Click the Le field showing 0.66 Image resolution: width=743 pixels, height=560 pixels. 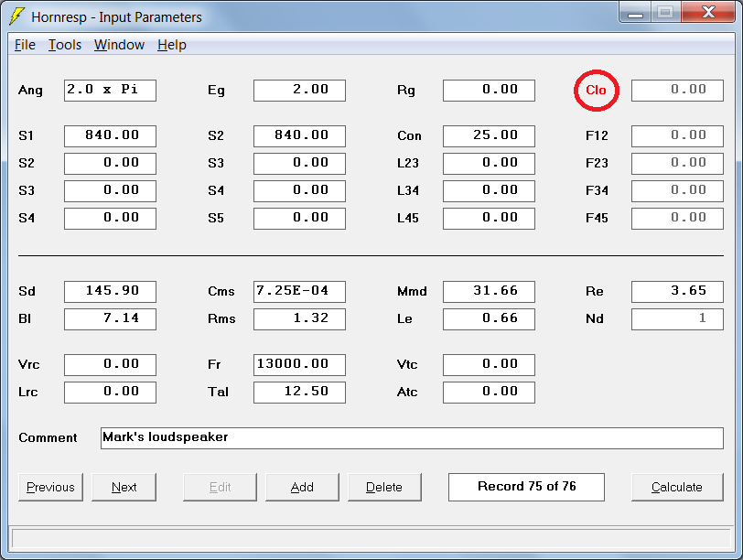[x=489, y=319]
